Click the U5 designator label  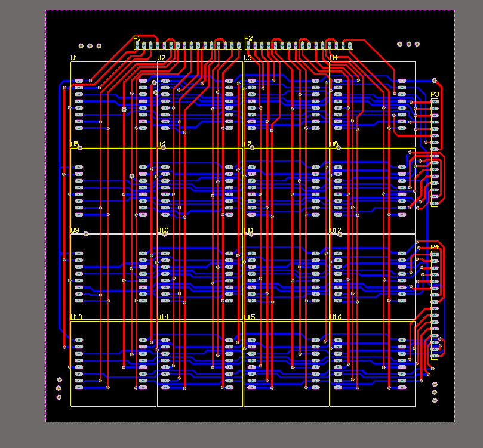coord(75,144)
